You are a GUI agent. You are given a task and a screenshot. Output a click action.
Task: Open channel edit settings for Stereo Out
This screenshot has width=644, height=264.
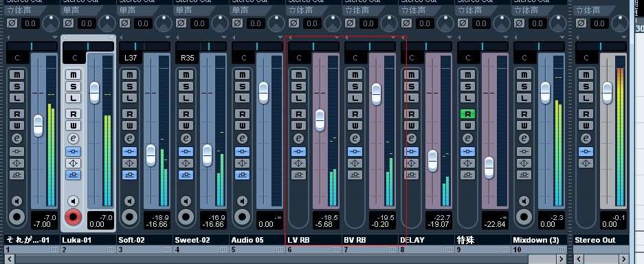pos(586,138)
